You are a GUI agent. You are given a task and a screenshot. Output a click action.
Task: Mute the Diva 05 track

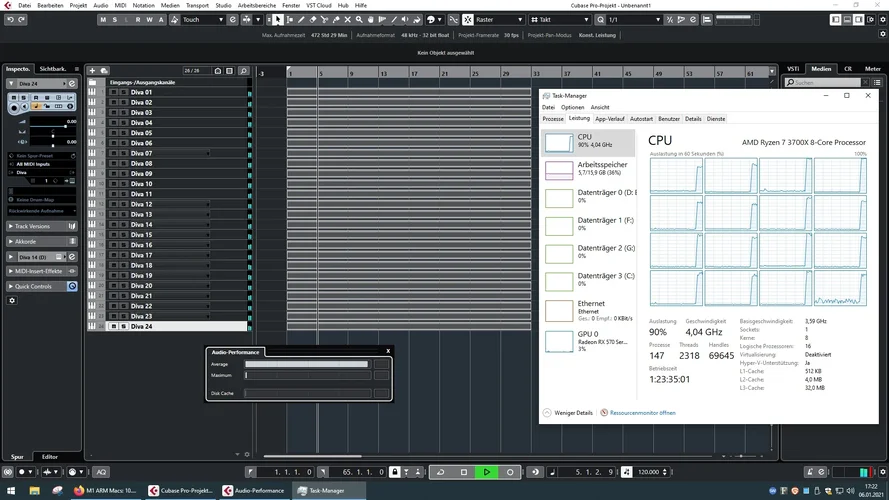tap(114, 133)
